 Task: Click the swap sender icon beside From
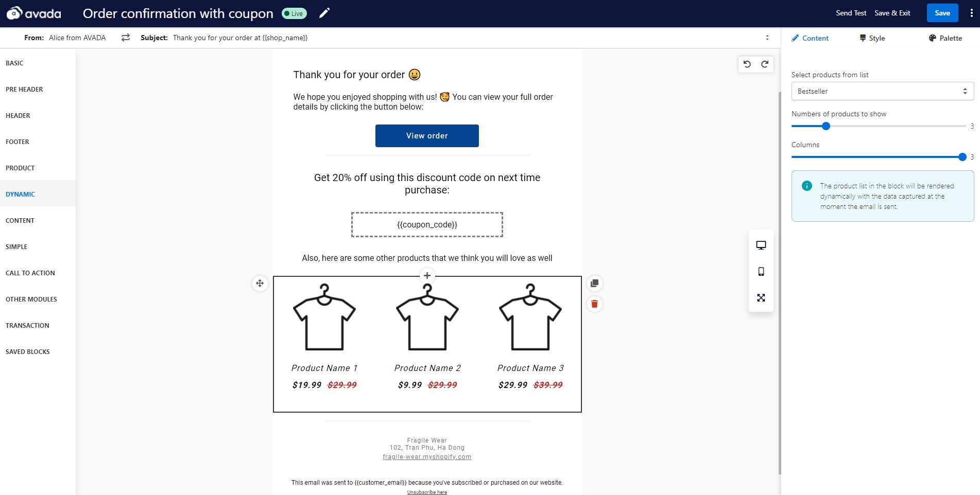click(126, 38)
